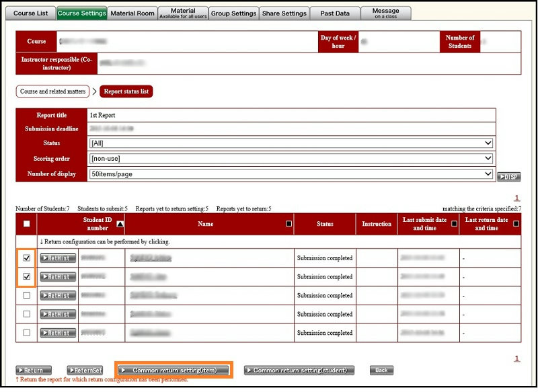Check the third student's row checkbox
Viewport: 538px width, 392px height.
[x=26, y=295]
